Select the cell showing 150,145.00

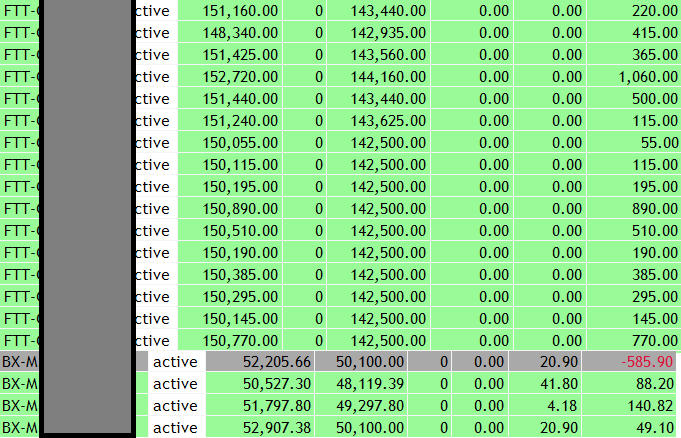click(x=230, y=319)
